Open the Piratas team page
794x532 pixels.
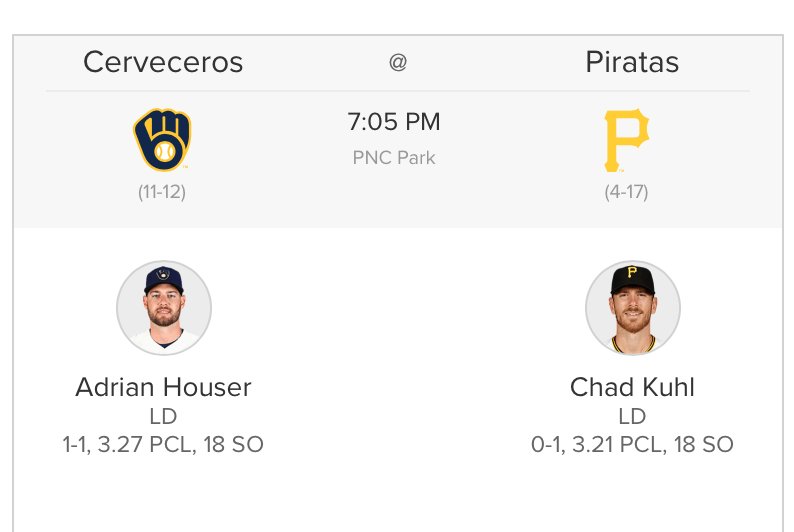(x=632, y=62)
